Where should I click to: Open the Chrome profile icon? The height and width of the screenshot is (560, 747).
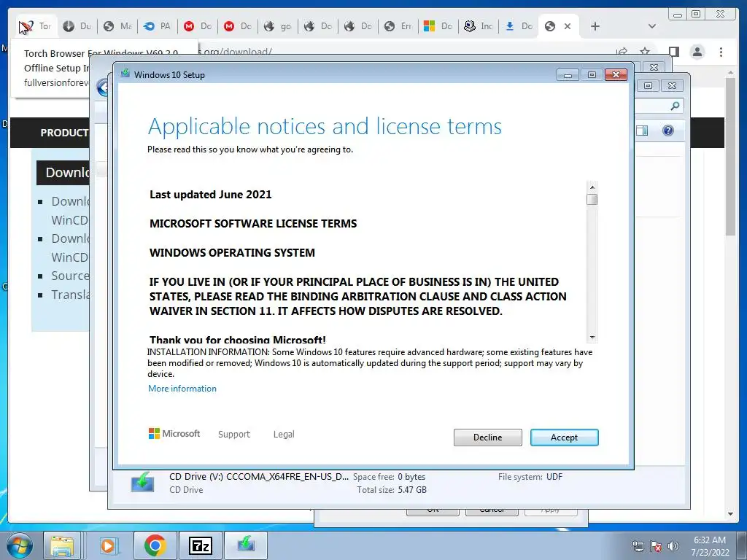point(697,52)
